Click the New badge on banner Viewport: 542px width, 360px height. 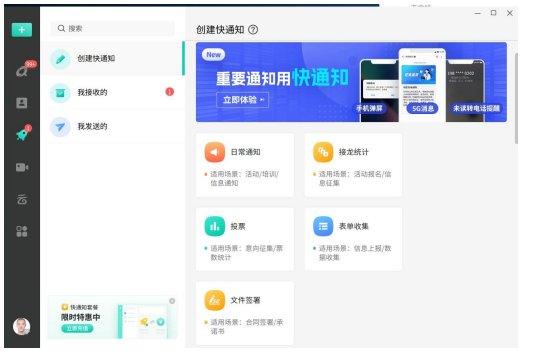click(214, 55)
